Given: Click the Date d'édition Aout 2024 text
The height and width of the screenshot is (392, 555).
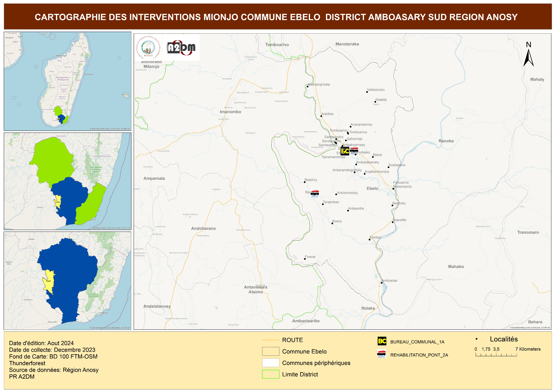Looking at the screenshot, I should (x=41, y=343).
